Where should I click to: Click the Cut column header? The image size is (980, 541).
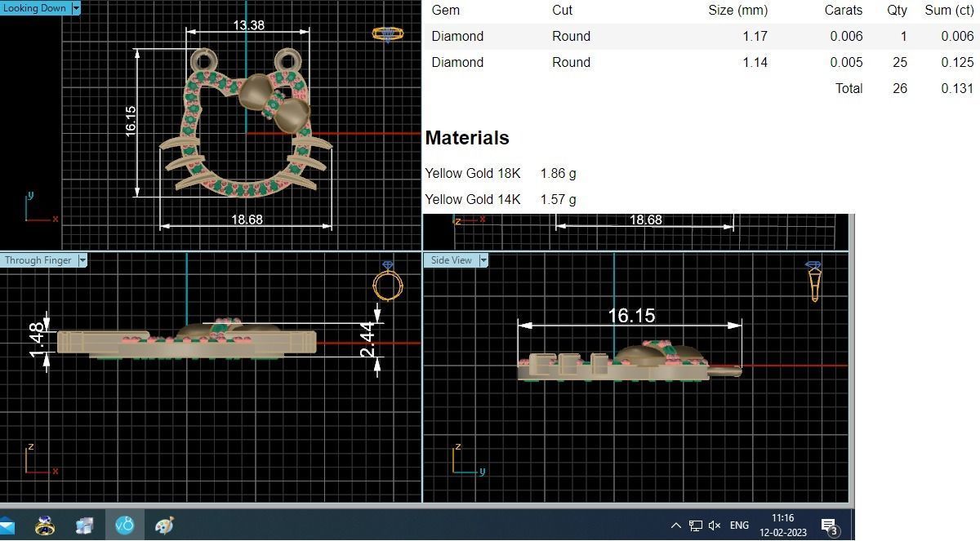[562, 11]
